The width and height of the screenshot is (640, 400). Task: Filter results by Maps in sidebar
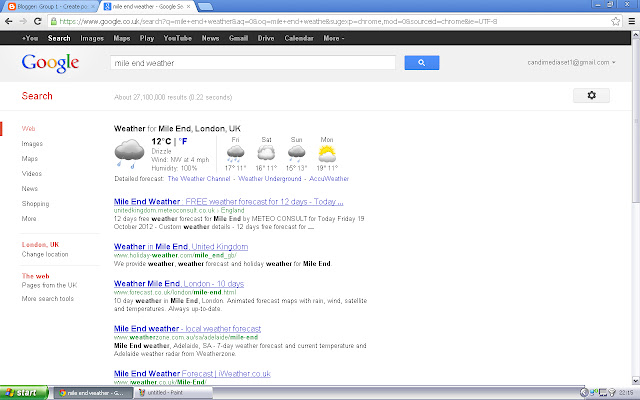coord(29,158)
